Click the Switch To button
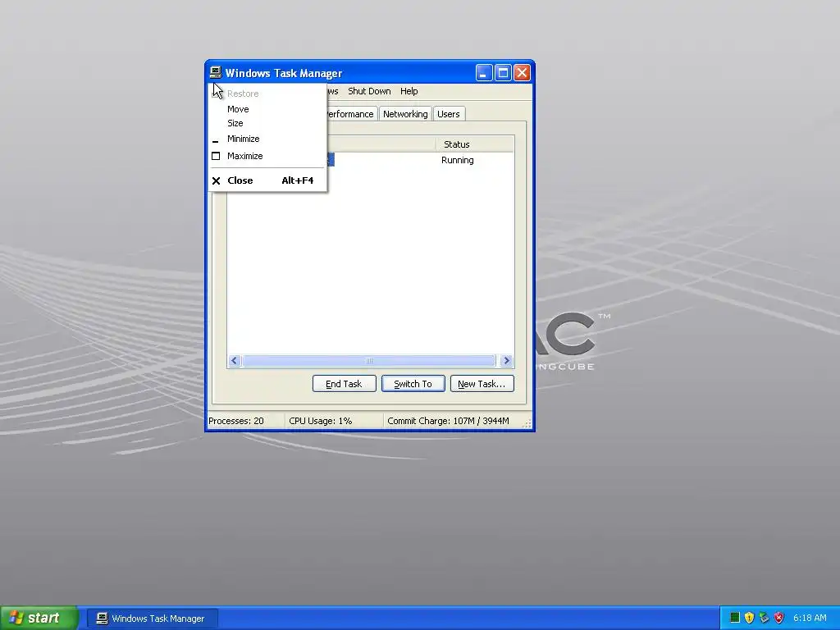 tap(413, 384)
